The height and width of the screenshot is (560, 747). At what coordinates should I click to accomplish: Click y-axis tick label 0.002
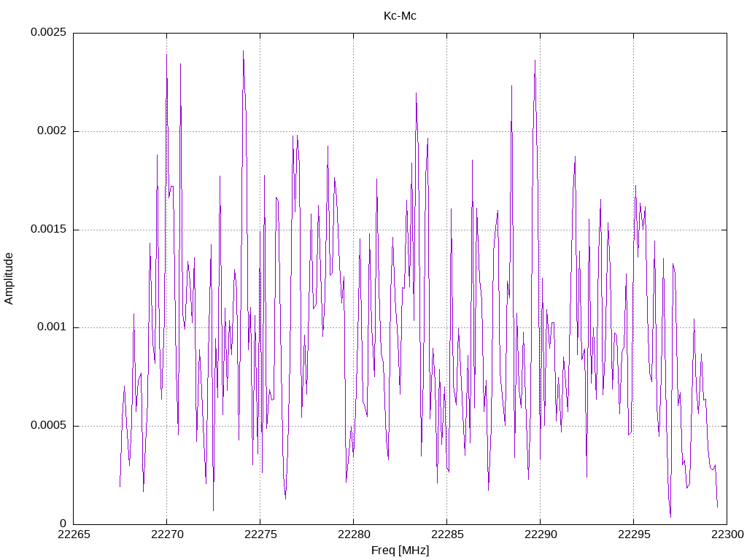[x=52, y=131]
